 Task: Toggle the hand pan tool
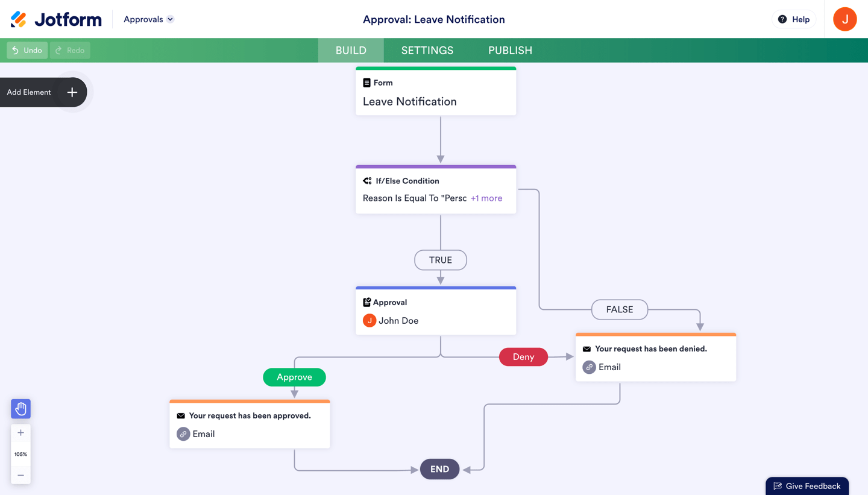tap(20, 409)
